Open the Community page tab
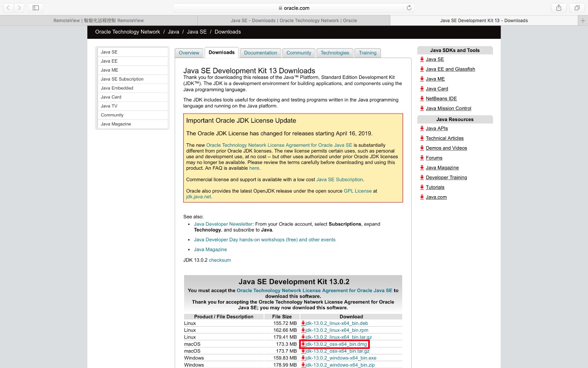The image size is (588, 368). click(x=299, y=53)
